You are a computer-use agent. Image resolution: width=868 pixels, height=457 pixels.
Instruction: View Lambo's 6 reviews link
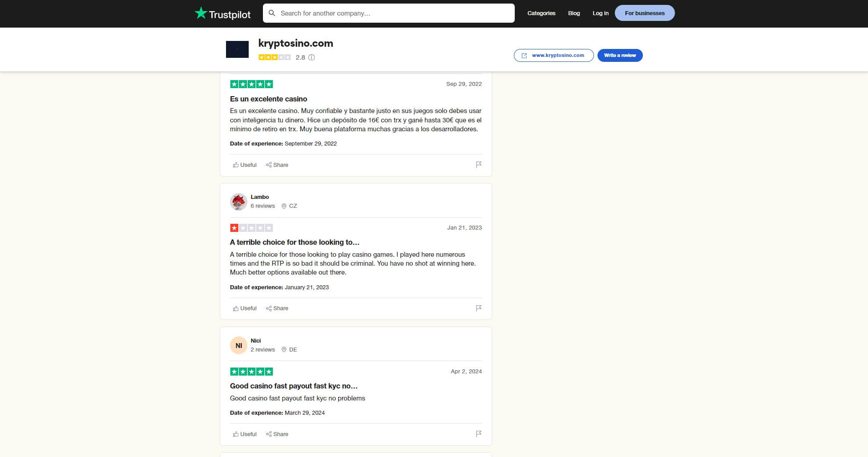[x=262, y=206]
